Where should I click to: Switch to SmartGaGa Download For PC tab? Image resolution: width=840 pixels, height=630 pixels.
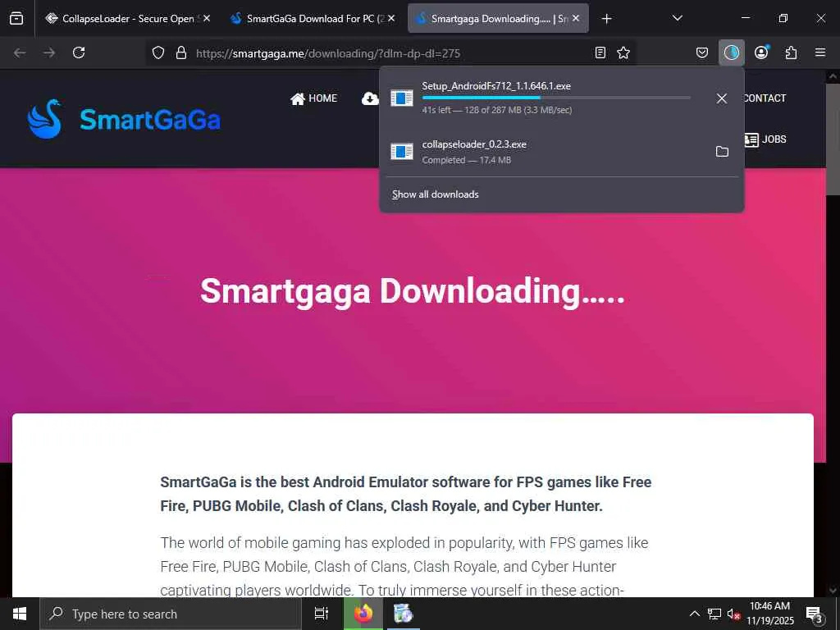coord(313,18)
